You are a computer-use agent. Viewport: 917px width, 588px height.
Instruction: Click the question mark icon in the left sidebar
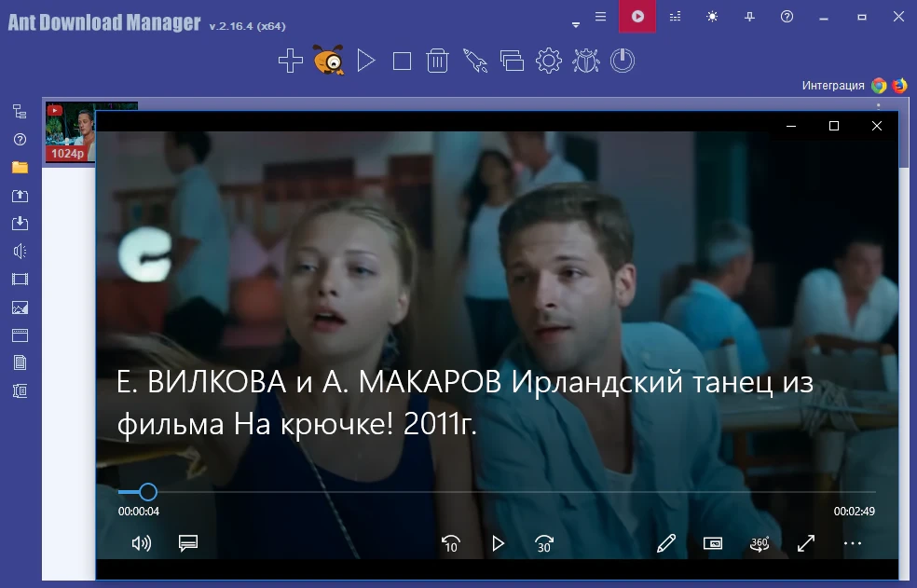click(20, 139)
